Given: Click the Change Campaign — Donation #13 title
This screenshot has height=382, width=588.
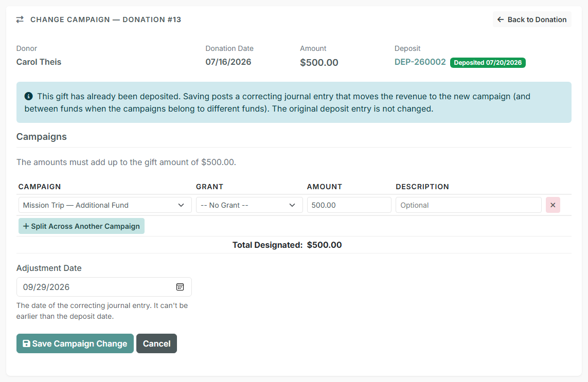Looking at the screenshot, I should (x=106, y=20).
